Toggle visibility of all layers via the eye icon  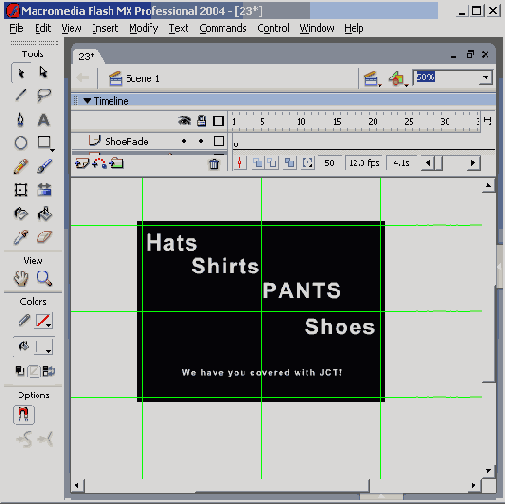pos(184,121)
